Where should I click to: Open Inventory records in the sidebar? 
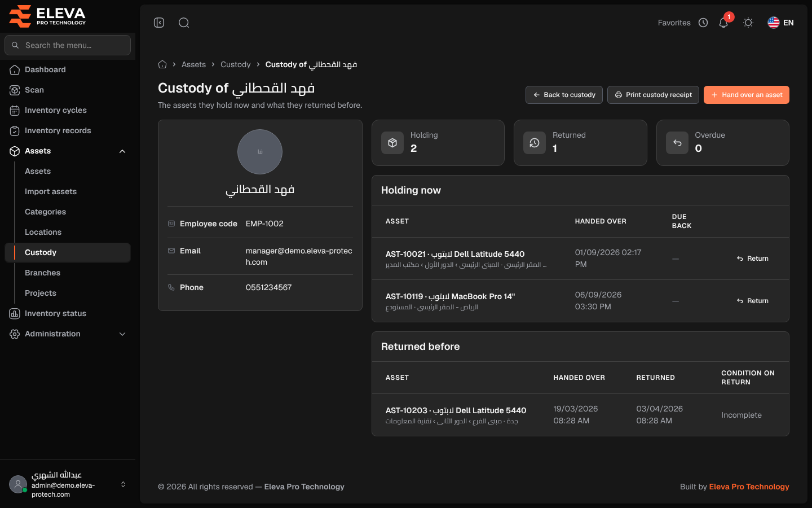(68, 130)
